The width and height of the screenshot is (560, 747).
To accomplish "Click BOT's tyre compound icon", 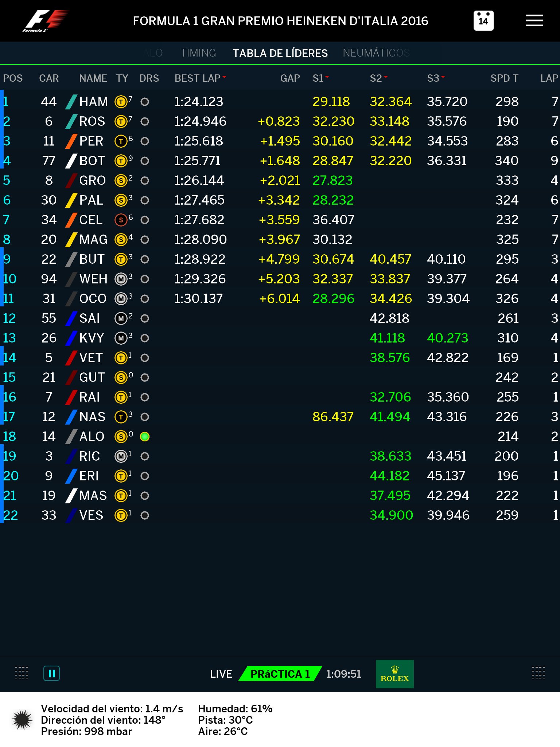I will 121,161.
